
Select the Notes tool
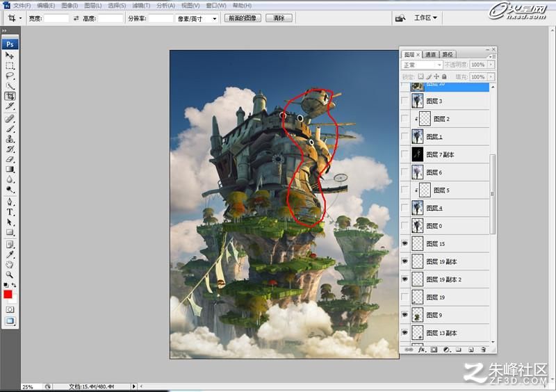[10, 245]
